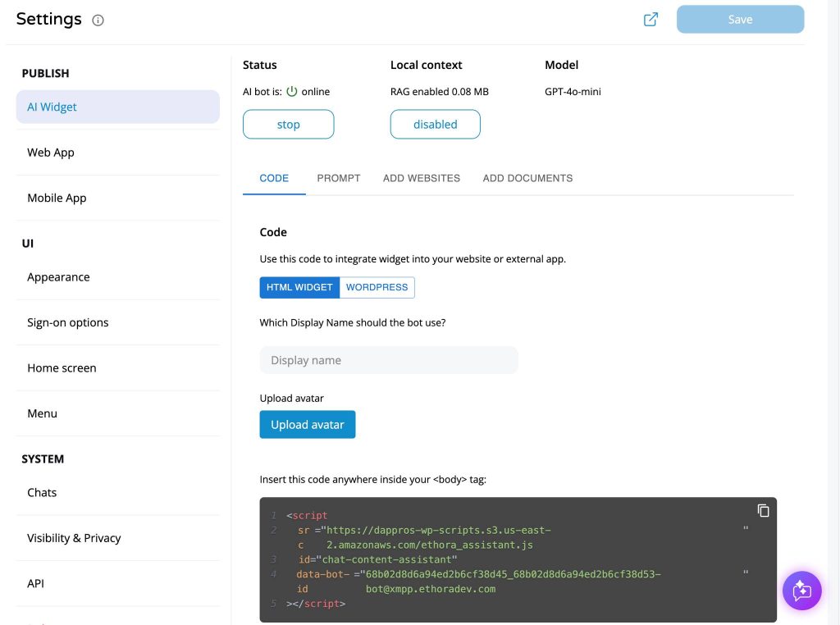
Task: Click the chat-content-assistant id line in code
Action: click(x=377, y=559)
